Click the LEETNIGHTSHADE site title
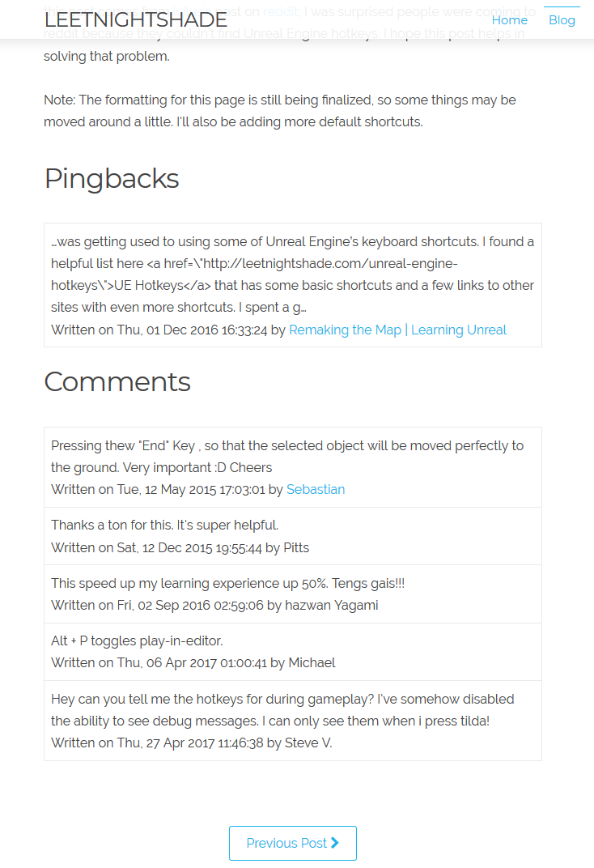This screenshot has height=868, width=594. 136,20
